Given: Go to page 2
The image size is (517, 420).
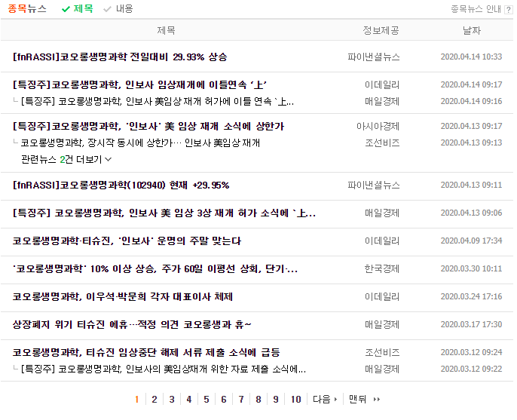Looking at the screenshot, I should pyautogui.click(x=154, y=400).
